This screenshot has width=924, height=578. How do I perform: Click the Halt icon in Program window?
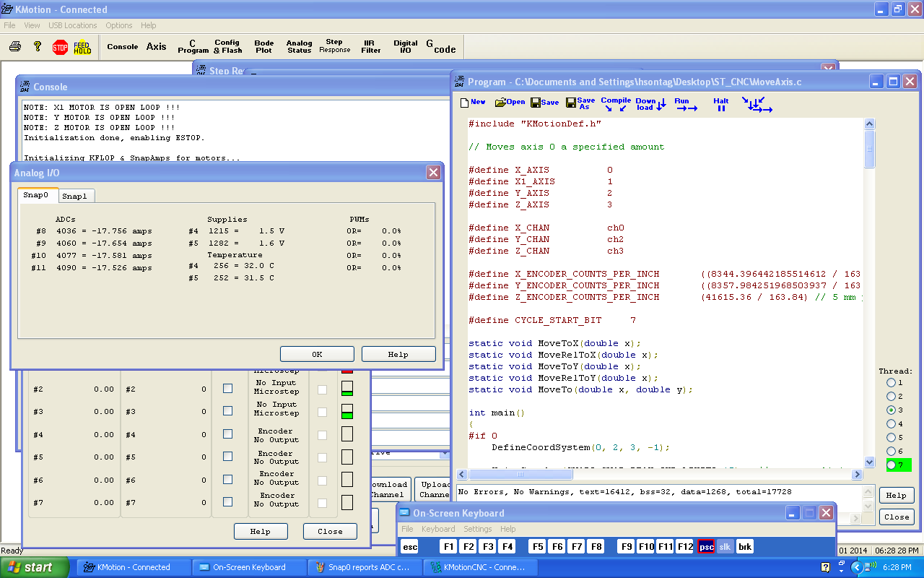coord(720,104)
